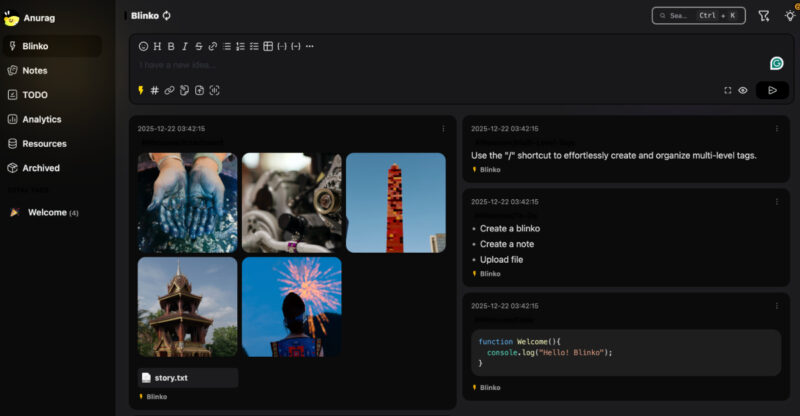
Task: Click the reference link icon in editor bottom bar
Action: (x=169, y=90)
